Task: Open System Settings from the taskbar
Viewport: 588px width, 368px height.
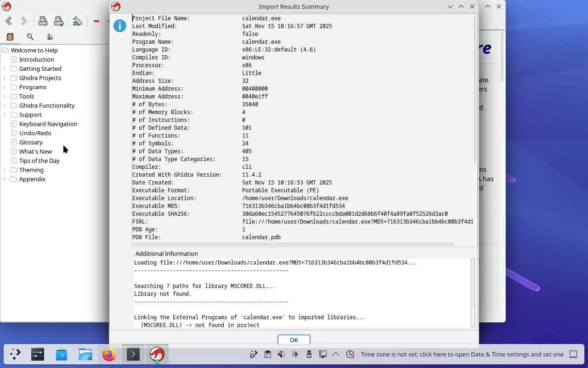Action: click(x=38, y=354)
